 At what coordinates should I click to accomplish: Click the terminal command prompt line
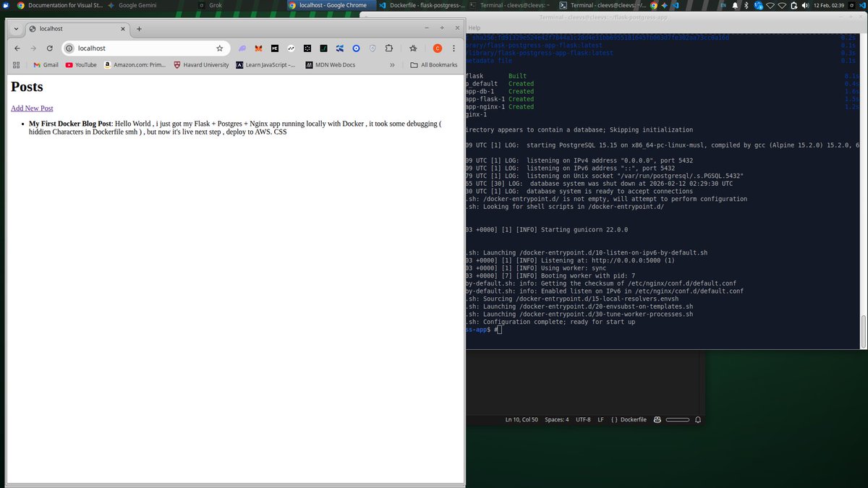pos(483,330)
